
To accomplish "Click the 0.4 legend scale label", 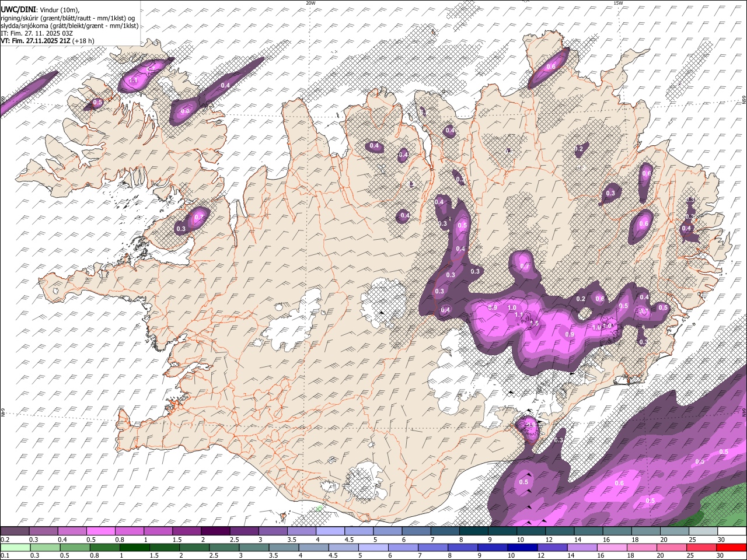I will pyautogui.click(x=62, y=540).
